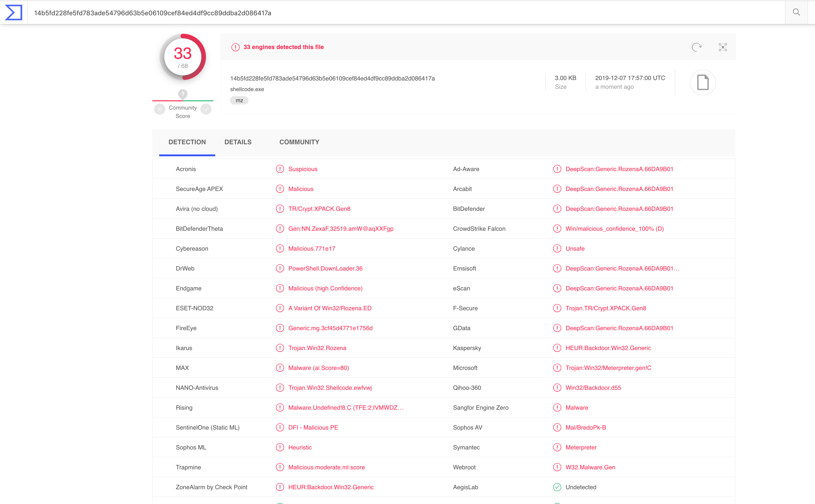
Task: Click the Malware.Undefined!8.C Rising result
Action: click(x=346, y=408)
